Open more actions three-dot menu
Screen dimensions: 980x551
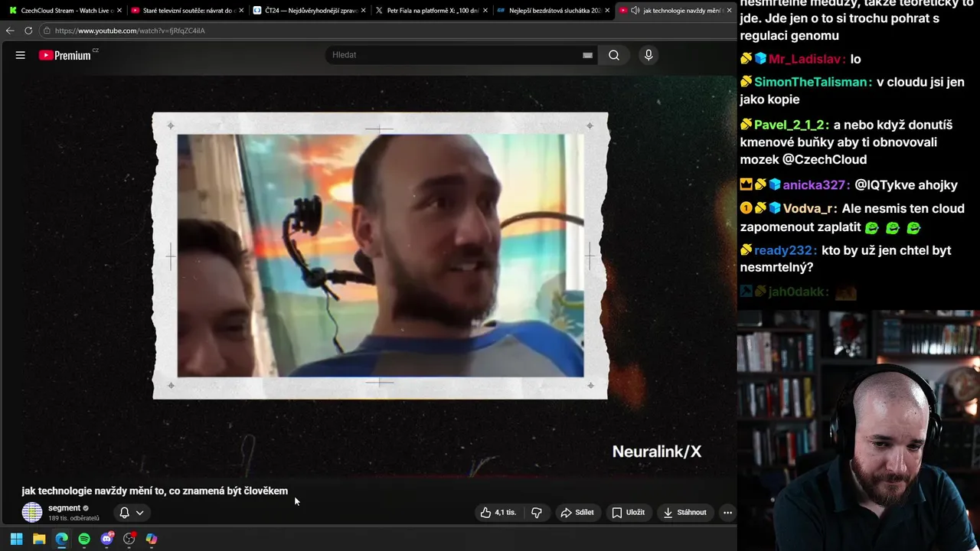tap(727, 513)
